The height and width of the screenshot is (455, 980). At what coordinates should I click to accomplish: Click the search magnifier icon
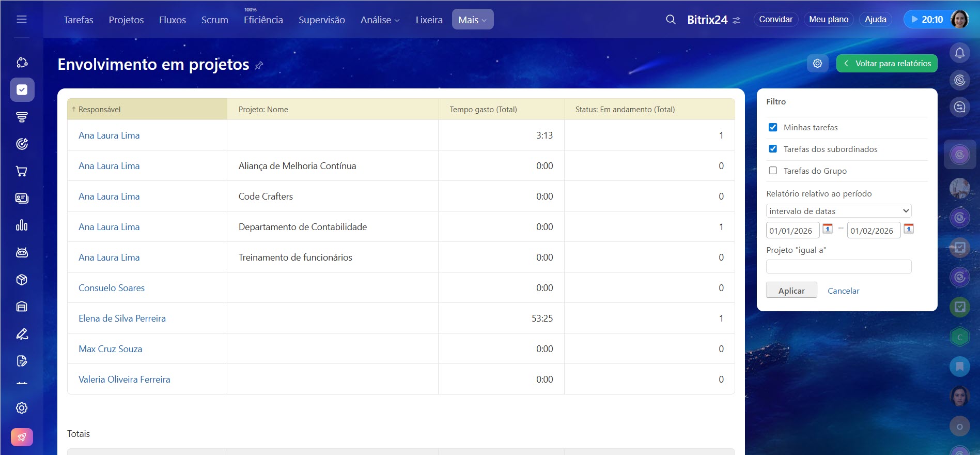[671, 20]
